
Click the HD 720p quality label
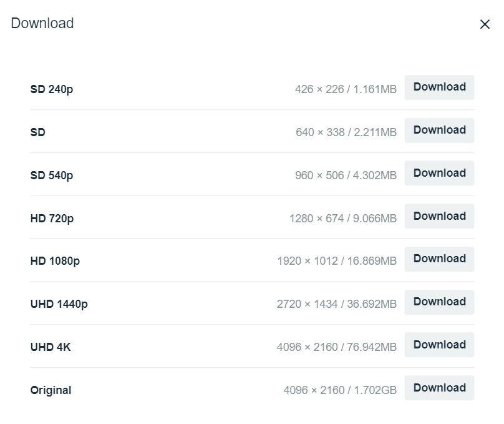[52, 219]
